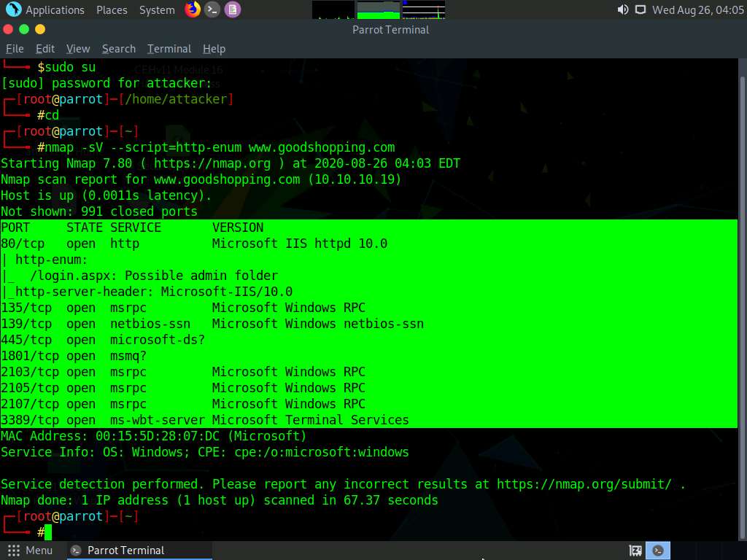Open the Places menu in top panel
This screenshot has height=560, width=747.
coord(112,9)
